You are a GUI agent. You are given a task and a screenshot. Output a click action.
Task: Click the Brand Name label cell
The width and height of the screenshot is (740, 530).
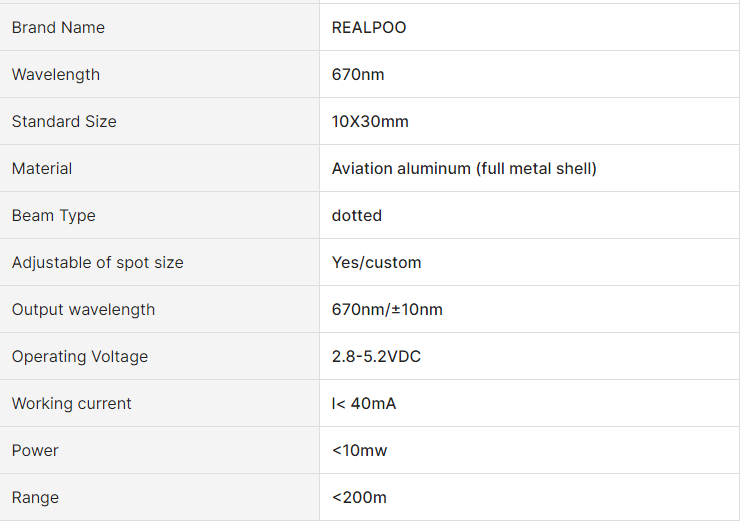coord(58,28)
